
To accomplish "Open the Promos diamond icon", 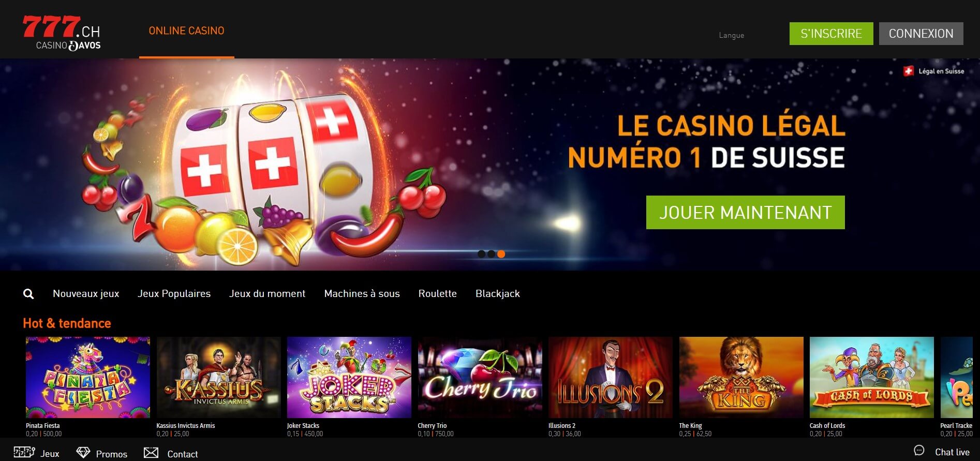I will pyautogui.click(x=83, y=453).
